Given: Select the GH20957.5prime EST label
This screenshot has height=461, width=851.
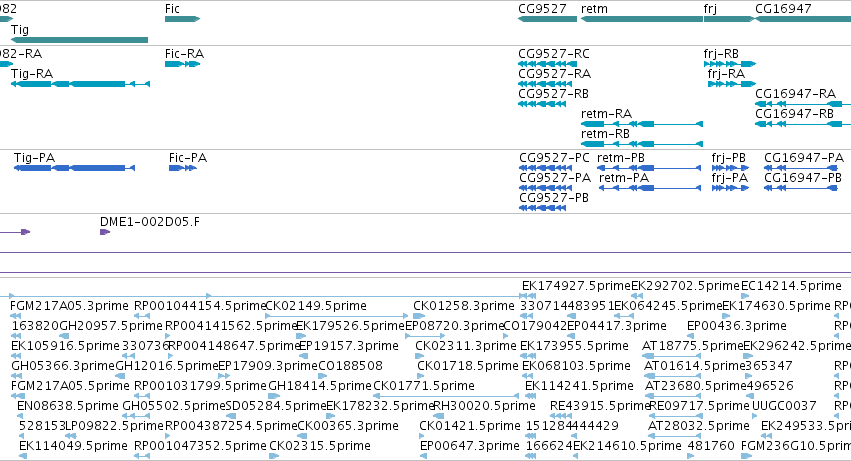Looking at the screenshot, I should coord(111,326).
